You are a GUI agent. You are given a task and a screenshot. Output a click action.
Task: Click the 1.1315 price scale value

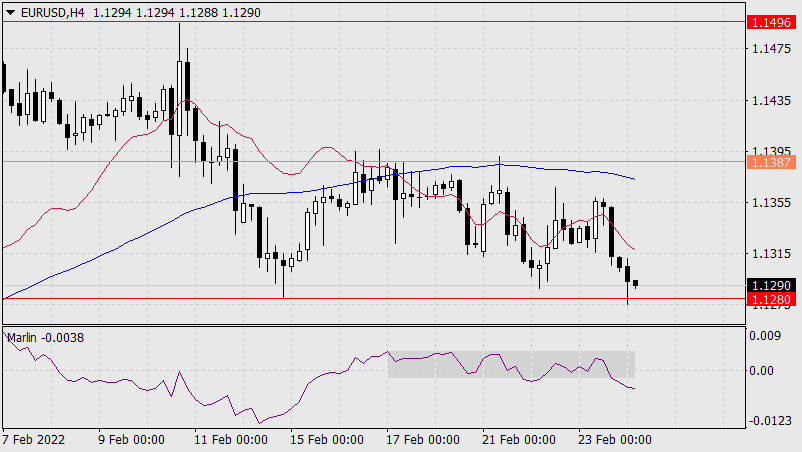[771, 254]
